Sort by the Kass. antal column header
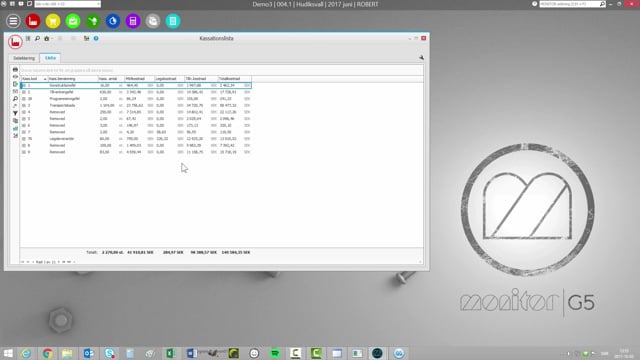Image resolution: width=640 pixels, height=360 pixels. pos(111,79)
